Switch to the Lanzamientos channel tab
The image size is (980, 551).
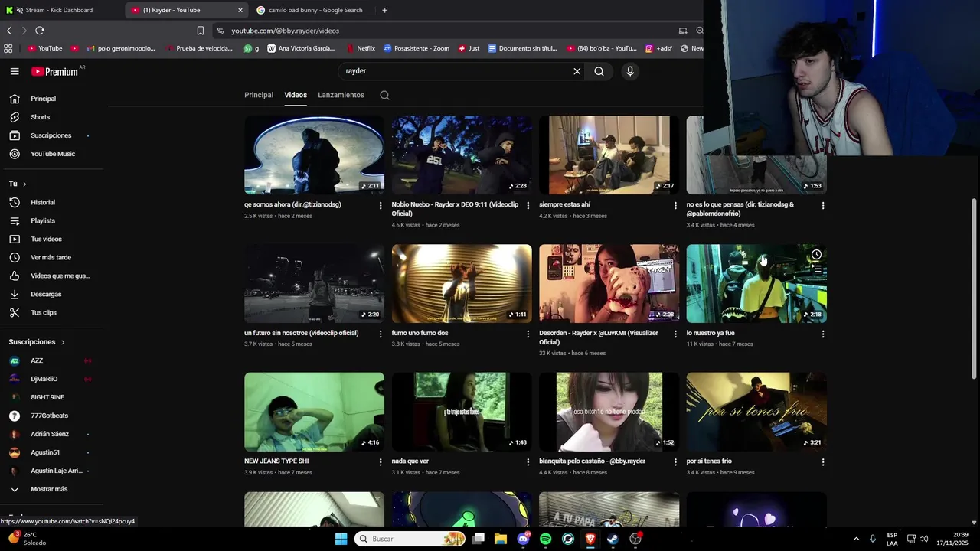click(x=341, y=95)
